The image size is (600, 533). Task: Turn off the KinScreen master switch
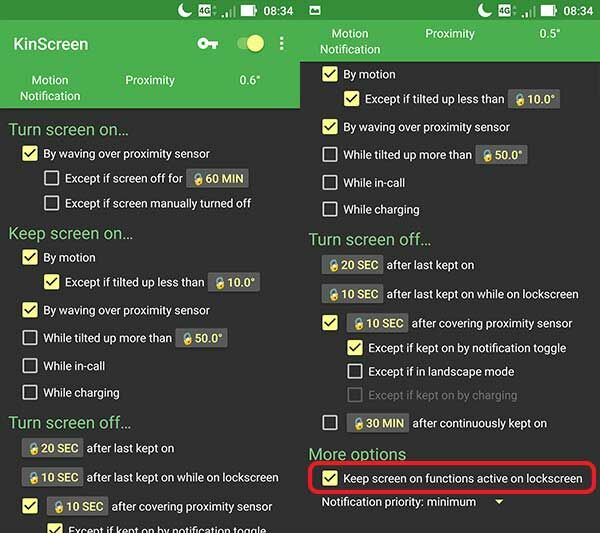point(250,44)
